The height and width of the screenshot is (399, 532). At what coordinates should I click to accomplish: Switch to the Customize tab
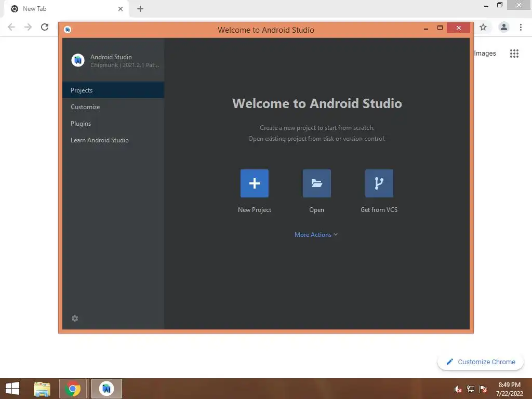tap(113, 107)
